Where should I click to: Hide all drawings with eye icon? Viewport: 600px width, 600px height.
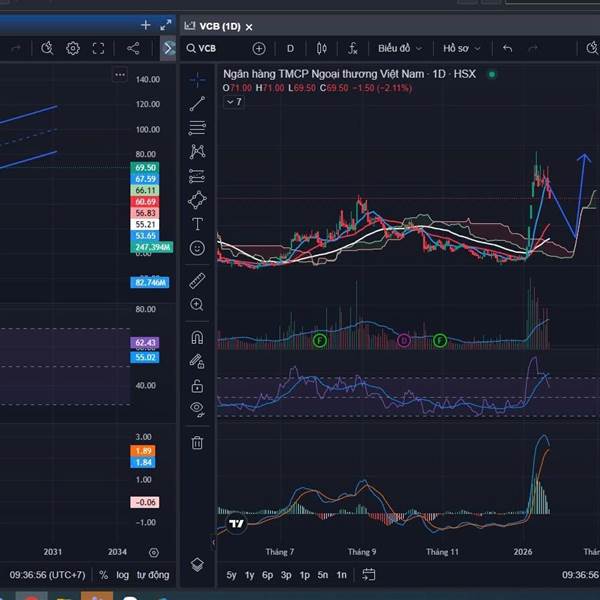coord(197,408)
